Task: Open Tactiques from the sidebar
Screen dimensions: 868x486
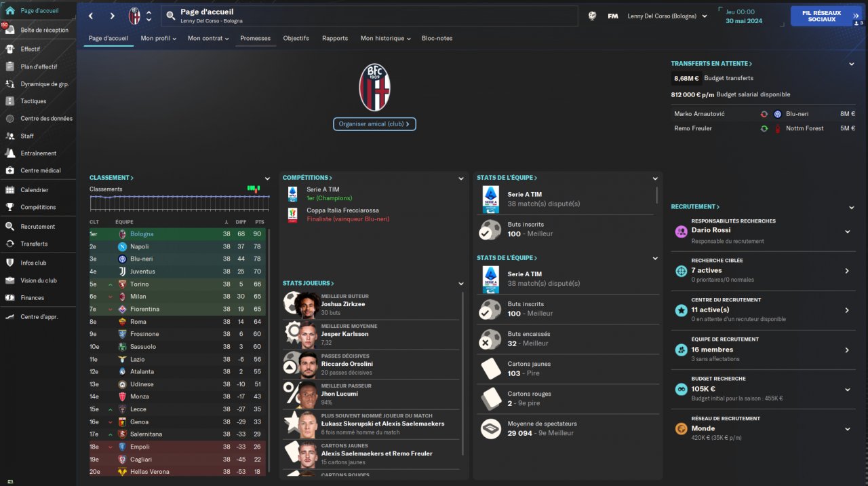Action: tap(33, 101)
